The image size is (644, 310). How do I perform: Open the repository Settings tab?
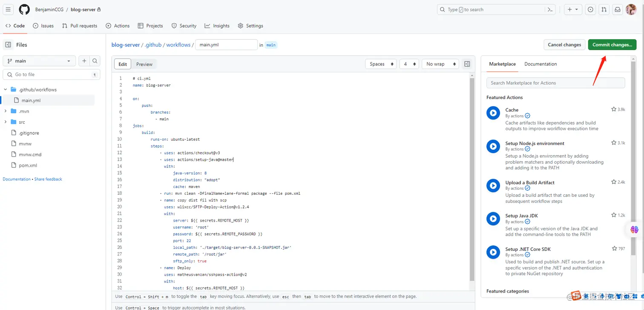pos(250,26)
